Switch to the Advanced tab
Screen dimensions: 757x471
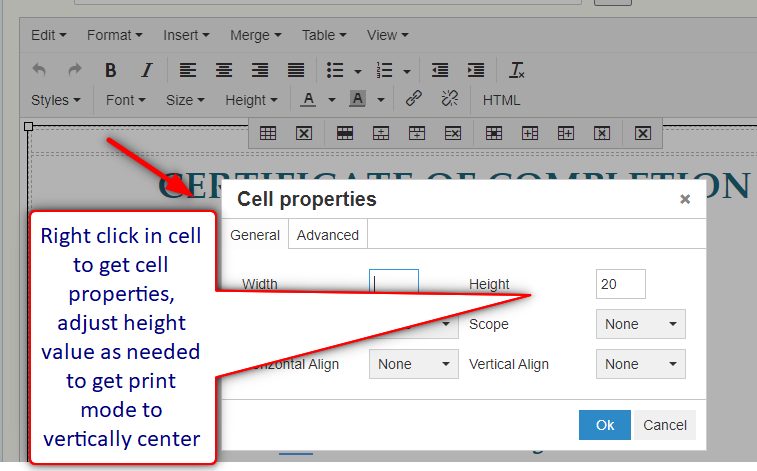pos(327,235)
